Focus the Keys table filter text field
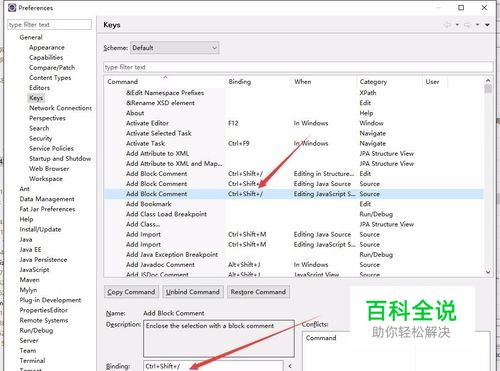This screenshot has height=371, width=500. pyautogui.click(x=298, y=67)
